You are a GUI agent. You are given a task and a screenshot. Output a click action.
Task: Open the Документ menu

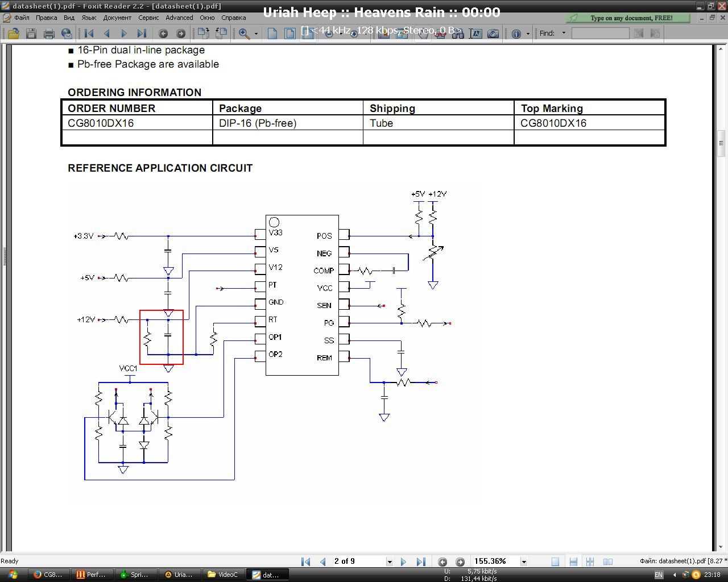tap(117, 18)
